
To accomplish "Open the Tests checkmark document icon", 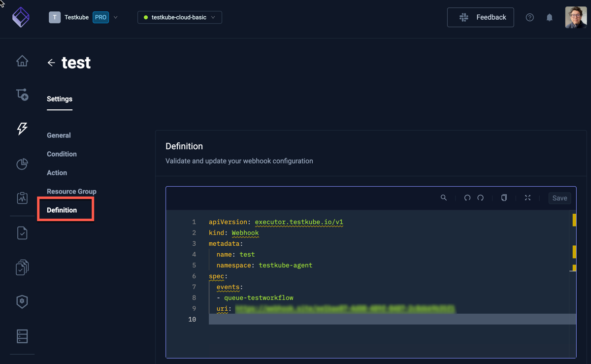I will pos(22,232).
